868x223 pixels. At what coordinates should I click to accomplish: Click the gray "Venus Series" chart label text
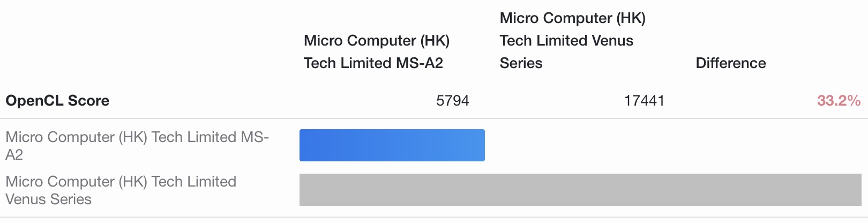[x=48, y=199]
